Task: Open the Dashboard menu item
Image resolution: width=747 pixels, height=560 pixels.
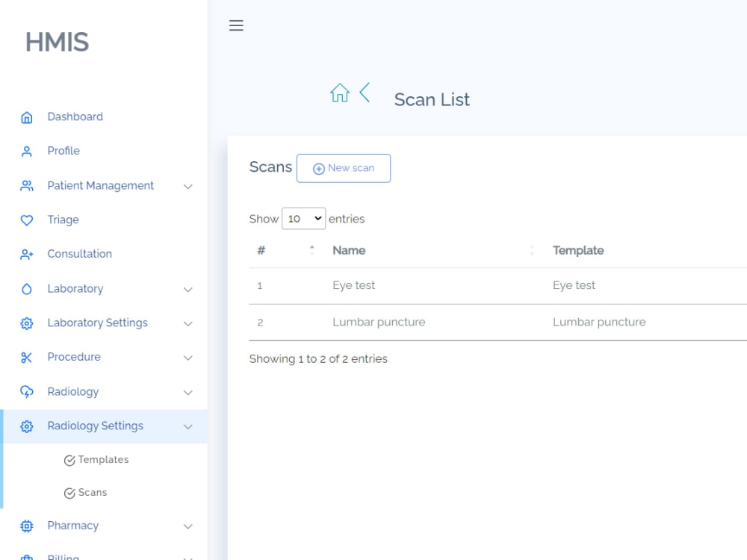Action: click(x=104, y=116)
